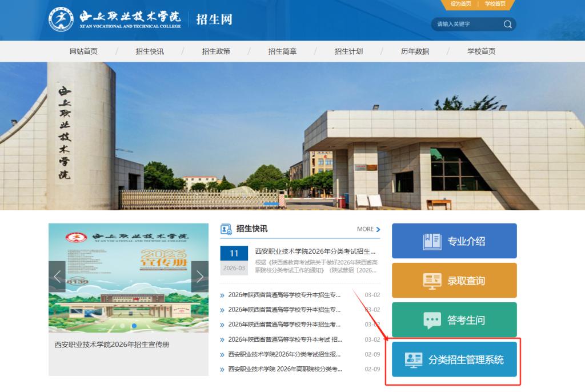
Task: Go to 招生计划 in navigation bar
Action: [x=348, y=51]
